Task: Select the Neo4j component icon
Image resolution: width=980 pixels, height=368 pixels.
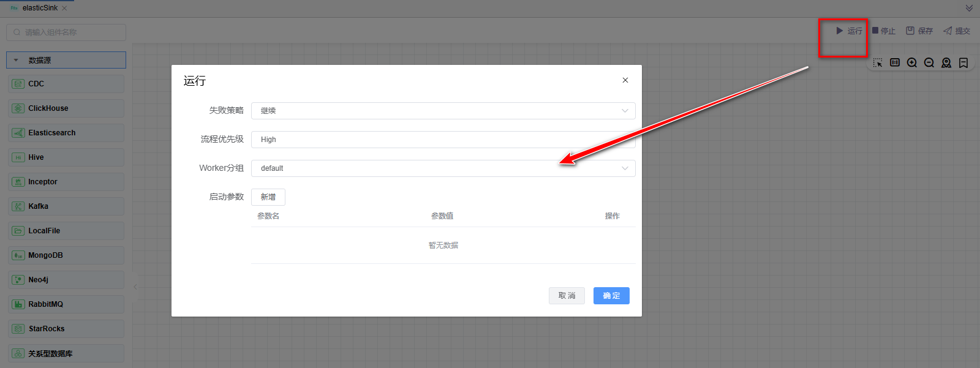Action: (x=18, y=280)
